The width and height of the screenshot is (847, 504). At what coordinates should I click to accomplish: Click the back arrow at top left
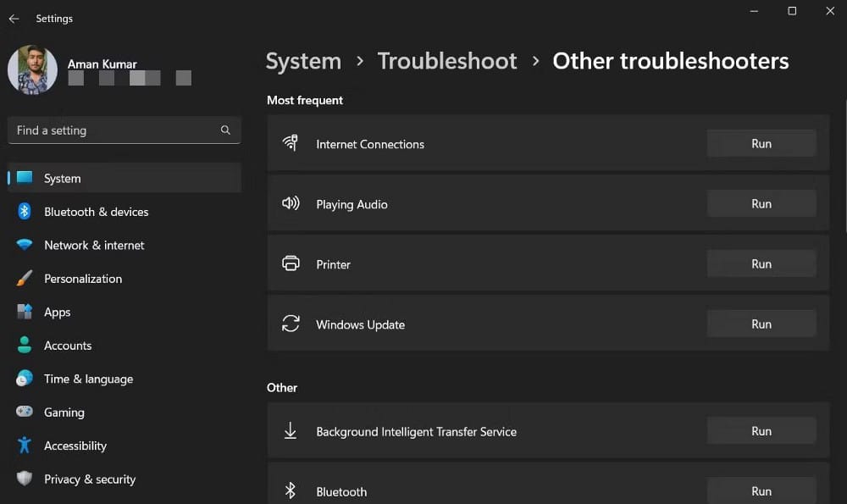[x=14, y=18]
